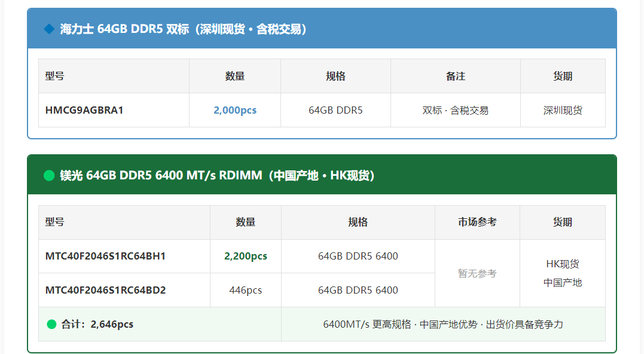This screenshot has height=354, width=644.
Task: Click the 市场参考 column header
Action: coord(477,222)
